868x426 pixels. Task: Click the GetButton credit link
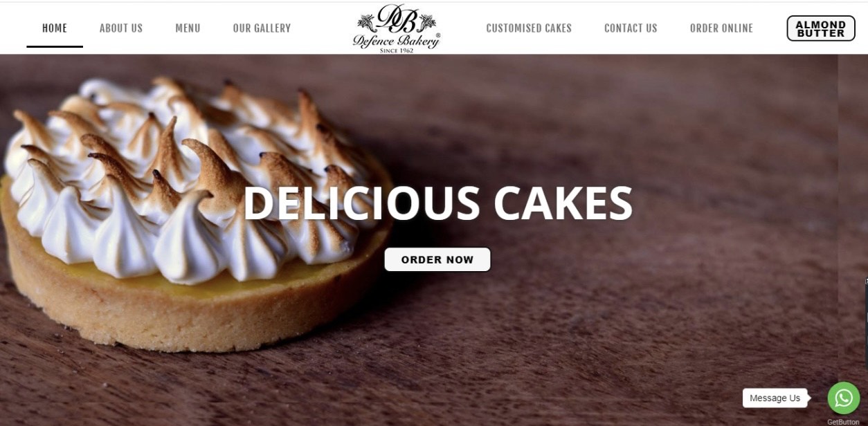click(842, 422)
